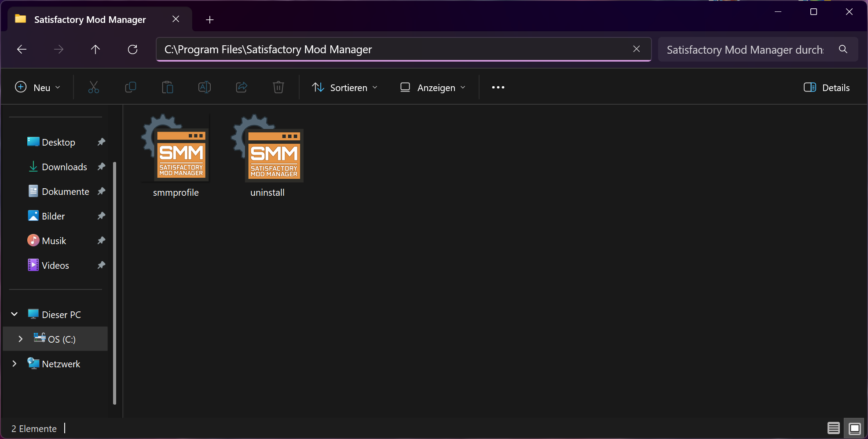Click the Rename toolbar icon

tap(205, 88)
